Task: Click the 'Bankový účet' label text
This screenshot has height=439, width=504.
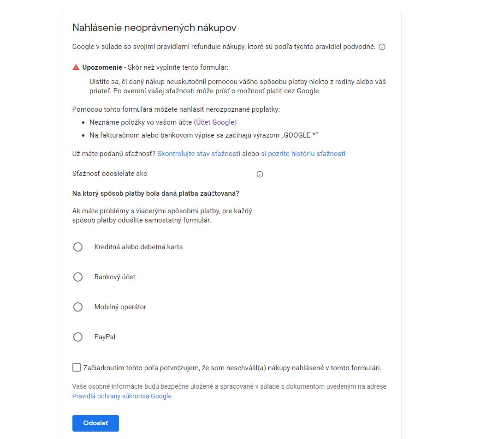Action: tap(115, 277)
